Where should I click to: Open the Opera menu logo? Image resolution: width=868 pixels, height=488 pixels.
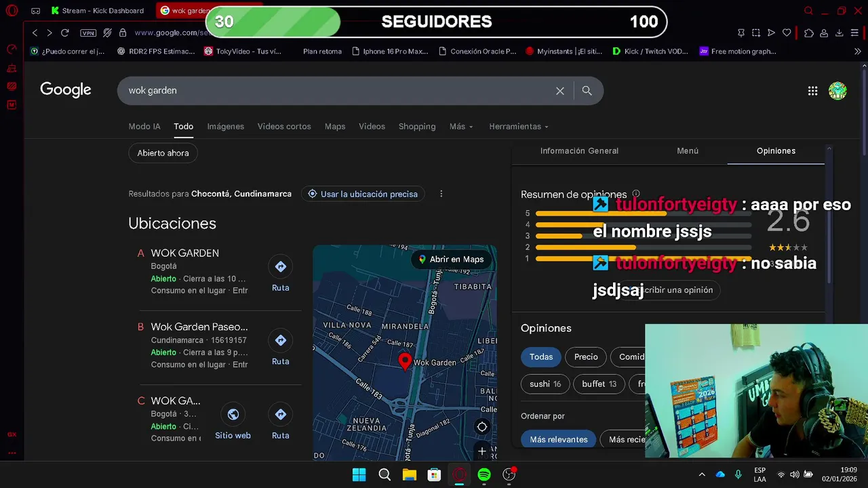click(x=12, y=11)
